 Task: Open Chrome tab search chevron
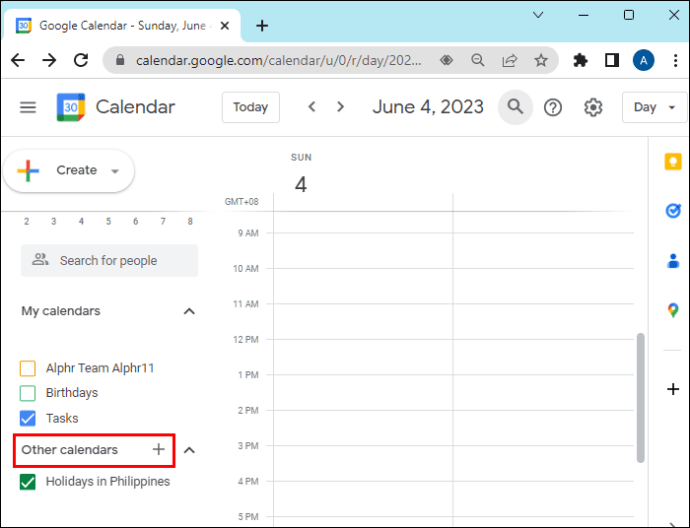[x=538, y=15]
